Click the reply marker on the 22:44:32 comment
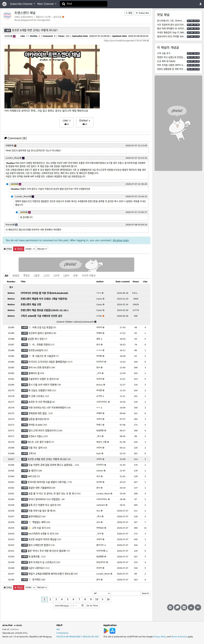Viewport: 204px width, 644px height. (12, 197)
